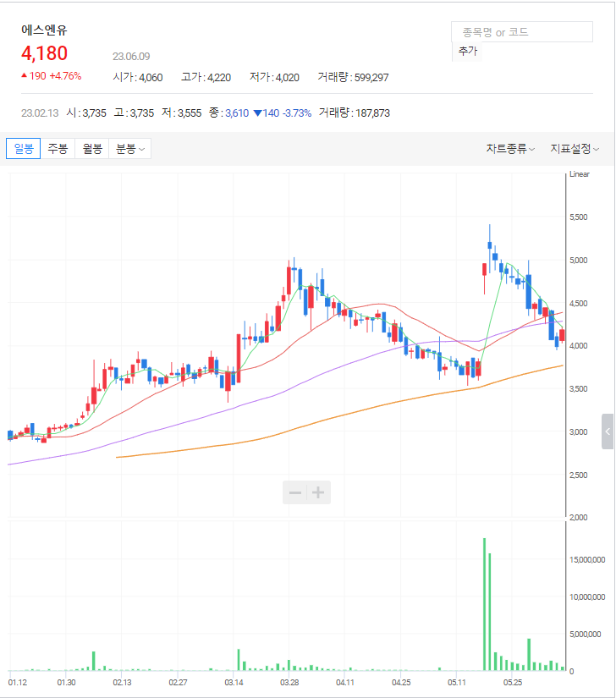Click the tallest green volume bar
The height and width of the screenshot is (698, 616).
click(484, 604)
